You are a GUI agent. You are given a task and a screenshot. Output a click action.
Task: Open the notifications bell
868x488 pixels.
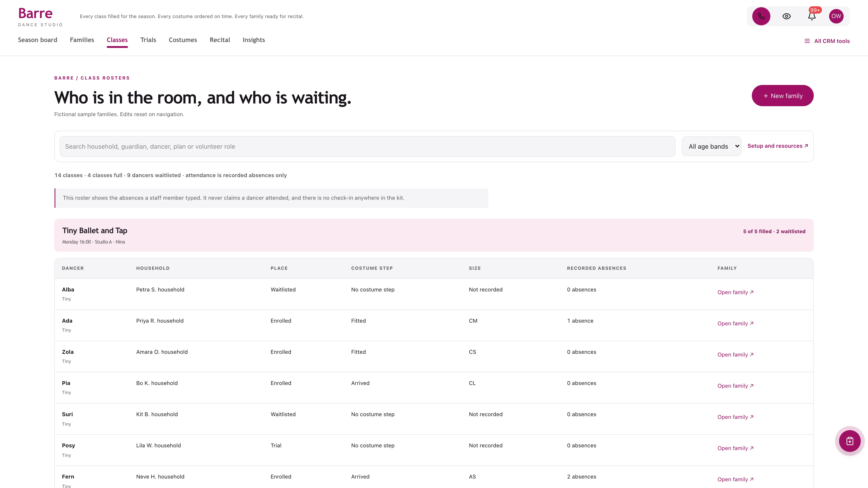812,16
